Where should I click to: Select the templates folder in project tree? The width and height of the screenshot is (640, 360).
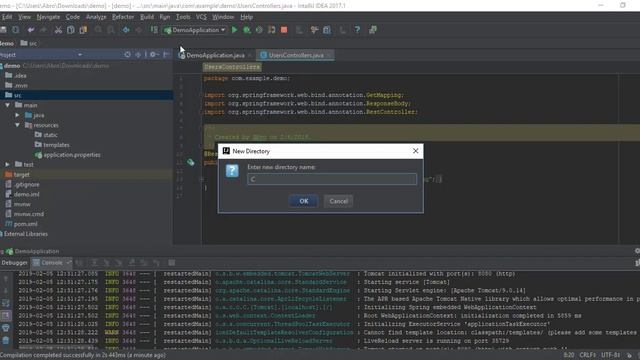56,145
